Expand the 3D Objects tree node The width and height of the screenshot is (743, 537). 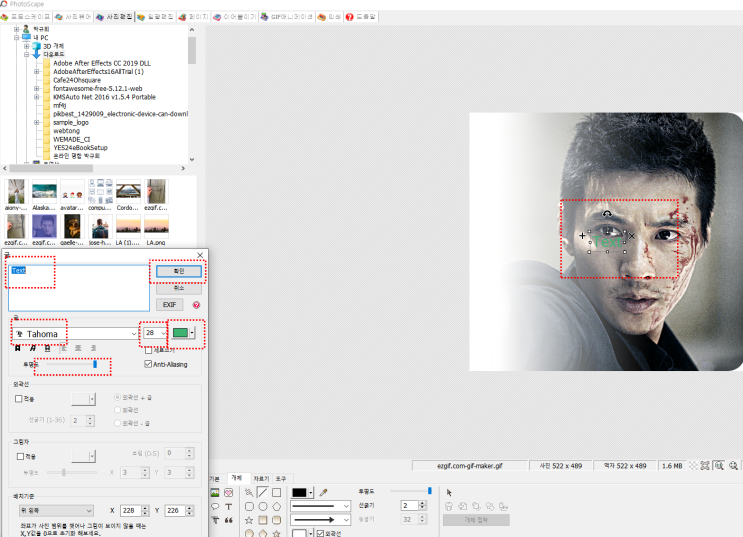[27, 46]
